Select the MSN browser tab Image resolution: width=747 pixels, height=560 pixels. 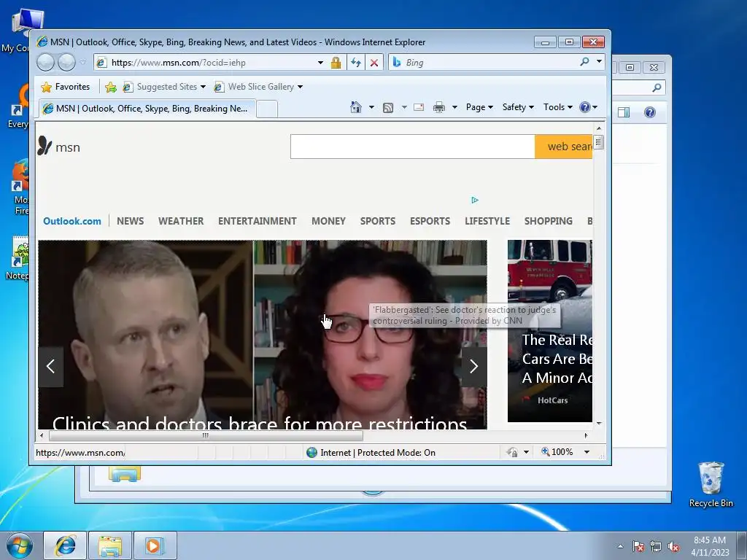pyautogui.click(x=147, y=109)
